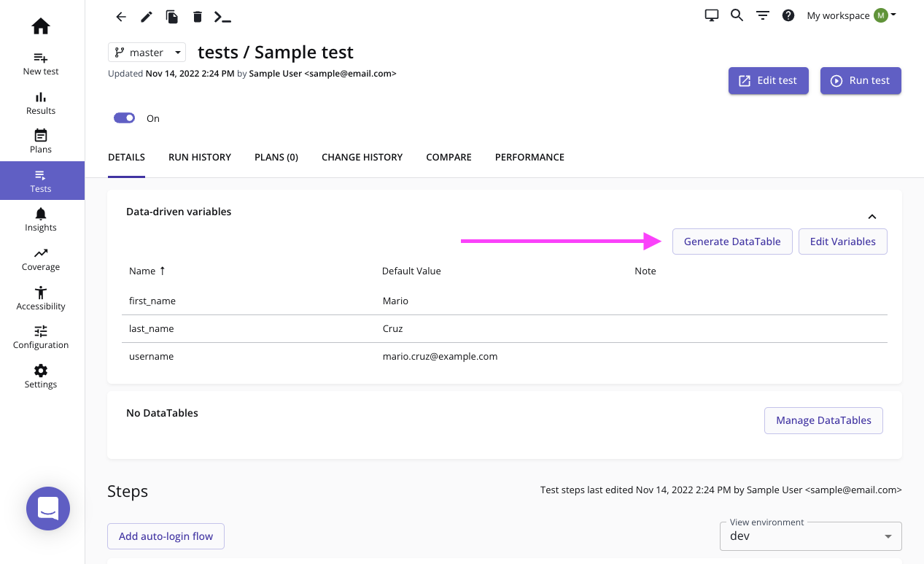Open the chat support bubble
The height and width of the screenshot is (564, 924).
click(48, 509)
